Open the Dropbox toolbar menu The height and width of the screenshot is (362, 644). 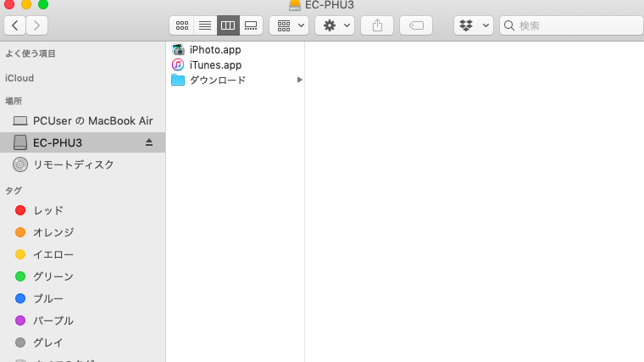[474, 25]
